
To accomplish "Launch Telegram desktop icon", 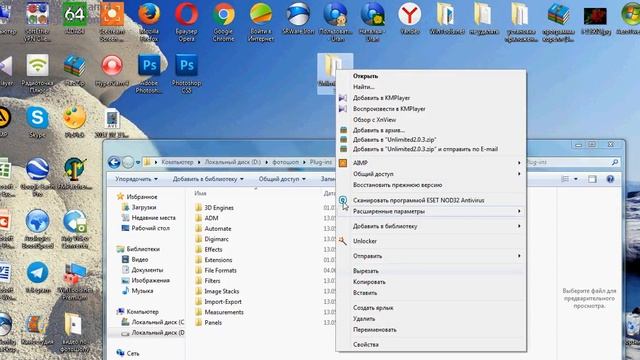I will (x=38, y=278).
